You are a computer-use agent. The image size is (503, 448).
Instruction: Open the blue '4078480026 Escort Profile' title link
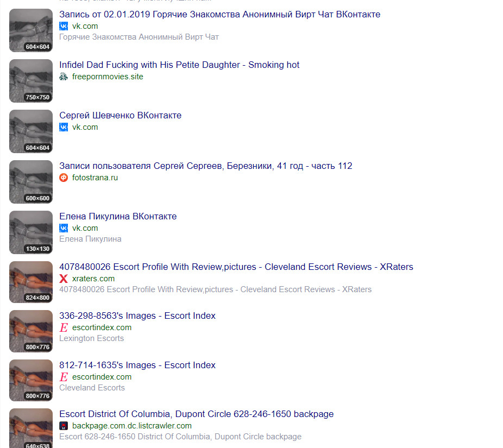(236, 267)
